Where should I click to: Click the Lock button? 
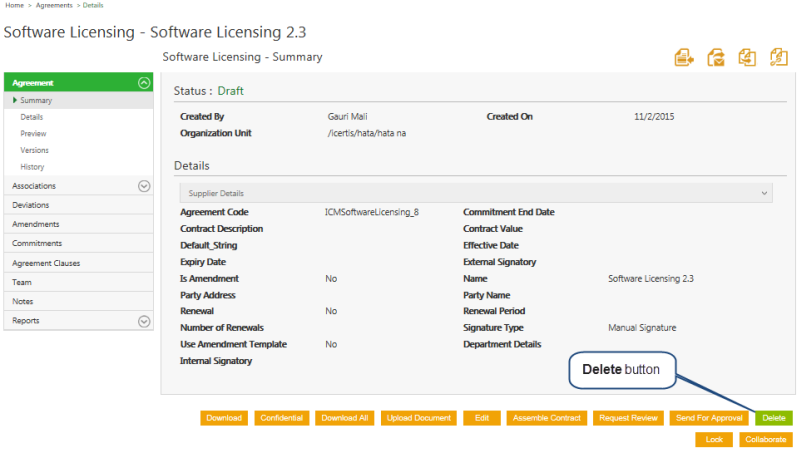714,439
